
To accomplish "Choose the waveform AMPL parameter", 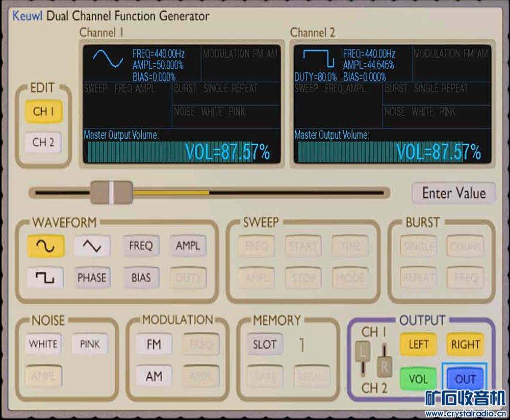I will (x=188, y=246).
